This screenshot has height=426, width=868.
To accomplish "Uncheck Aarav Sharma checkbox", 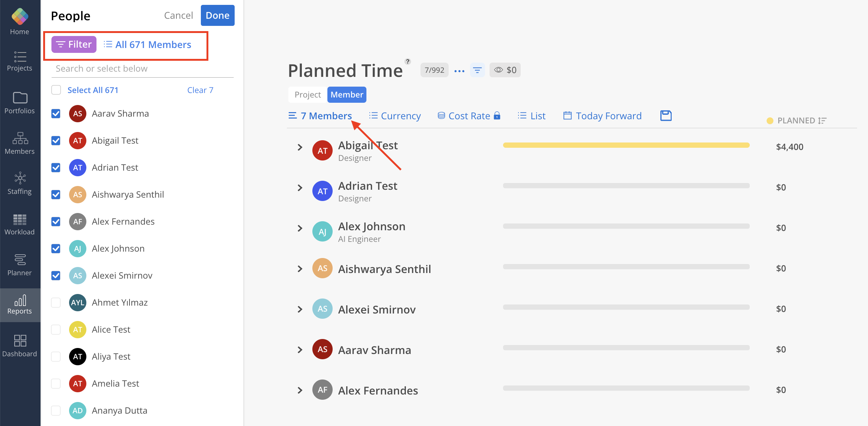I will coord(56,114).
